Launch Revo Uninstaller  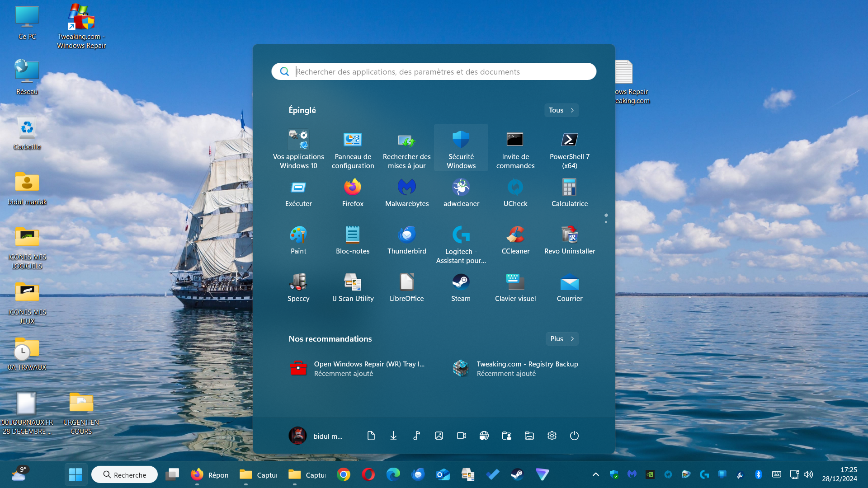coord(570,240)
